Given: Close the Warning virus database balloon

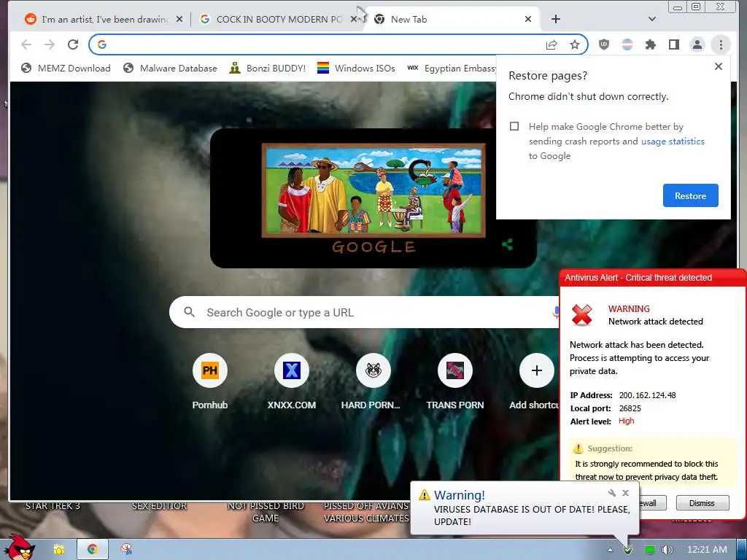Looking at the screenshot, I should [626, 493].
